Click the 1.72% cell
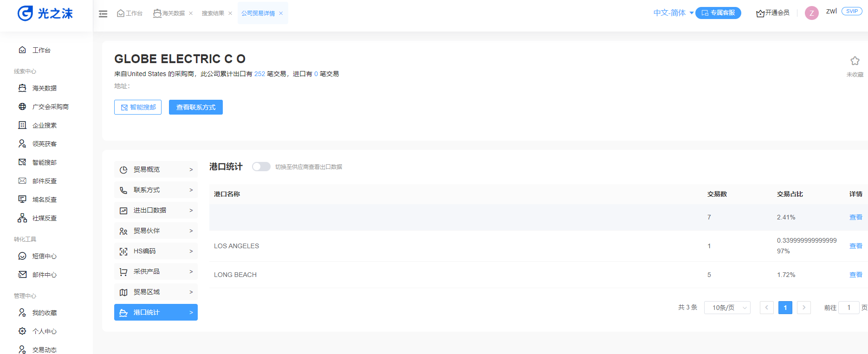Image resolution: width=868 pixels, height=354 pixels. pyautogui.click(x=786, y=275)
